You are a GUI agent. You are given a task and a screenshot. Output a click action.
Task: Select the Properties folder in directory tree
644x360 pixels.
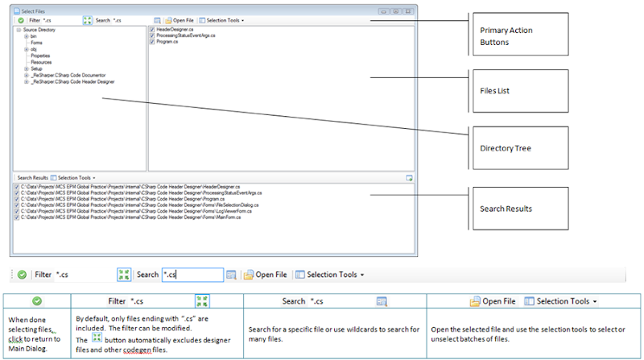(x=40, y=56)
